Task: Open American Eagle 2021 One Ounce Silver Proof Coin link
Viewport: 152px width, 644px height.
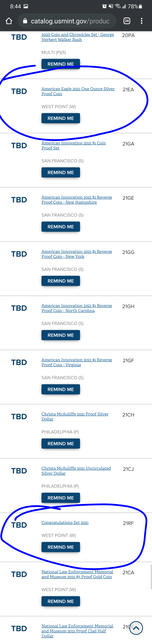Action: (78, 91)
